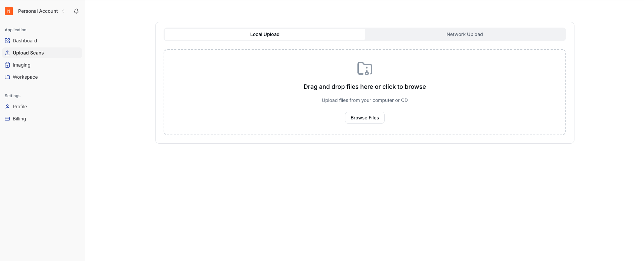Click the Billing credit card icon
This screenshot has width=644, height=261.
tap(7, 119)
